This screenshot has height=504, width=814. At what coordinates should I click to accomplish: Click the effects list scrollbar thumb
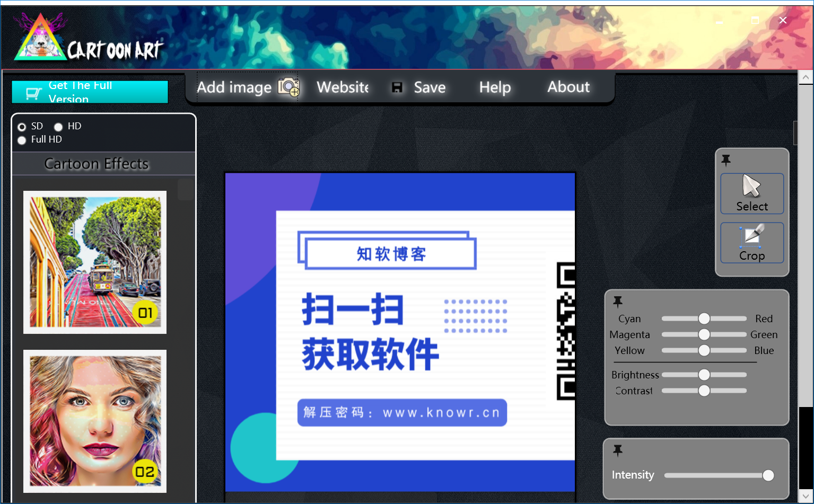(x=186, y=189)
